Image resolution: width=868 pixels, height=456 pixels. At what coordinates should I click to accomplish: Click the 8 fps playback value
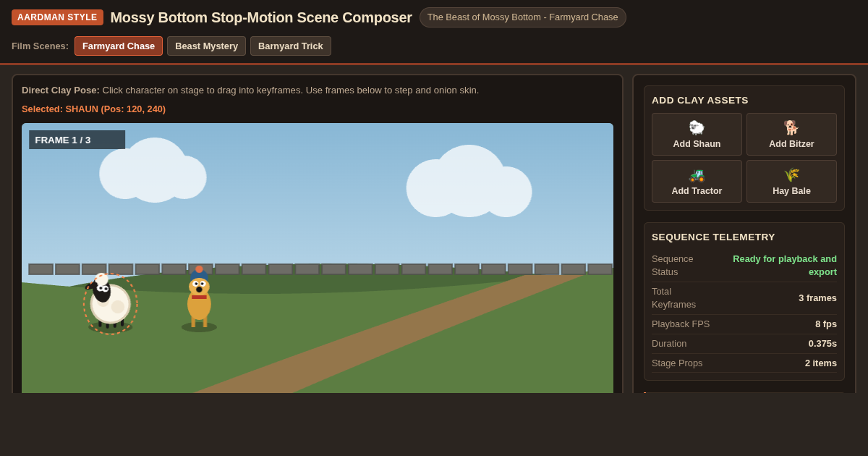coord(826,324)
